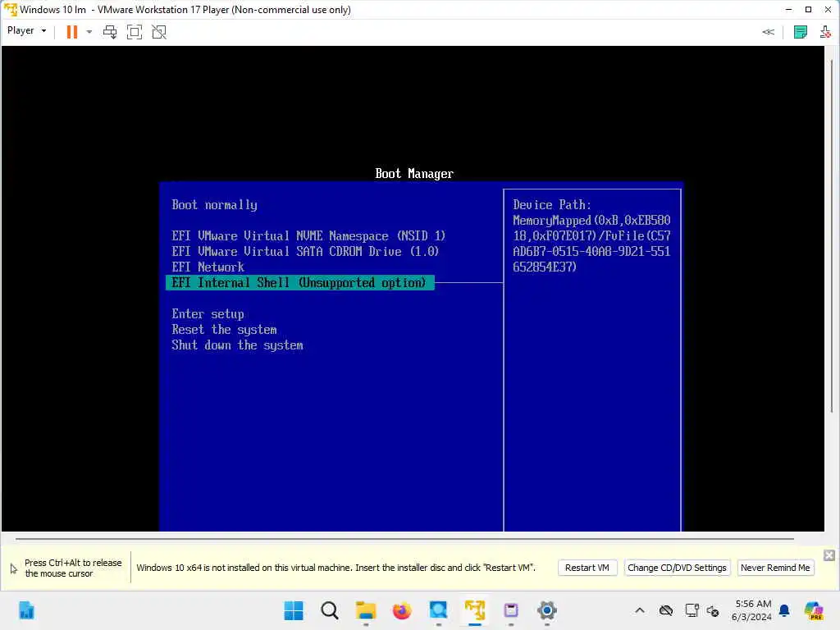Click the VMware title bar app icon
This screenshot has height=630, width=840.
tap(10, 10)
